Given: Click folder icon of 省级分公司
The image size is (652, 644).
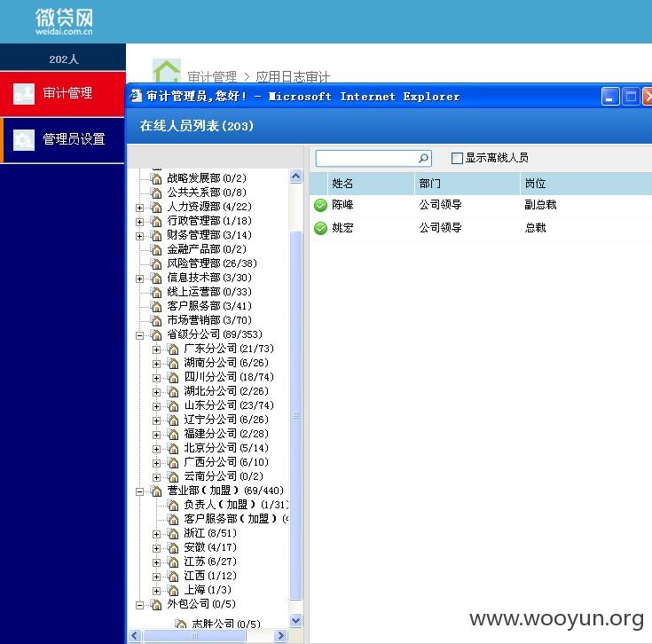Looking at the screenshot, I should click(156, 334).
